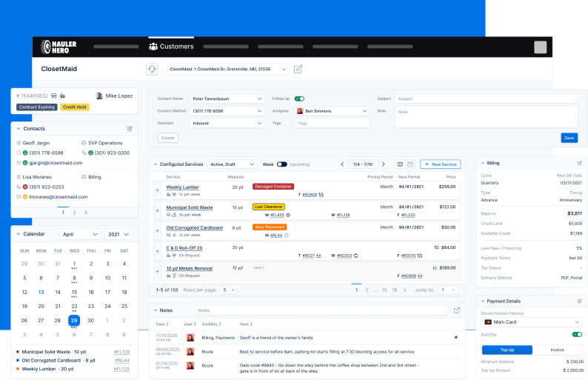Click swap arrows icon beside #RO808 in Weekly Lumber

[321, 195]
